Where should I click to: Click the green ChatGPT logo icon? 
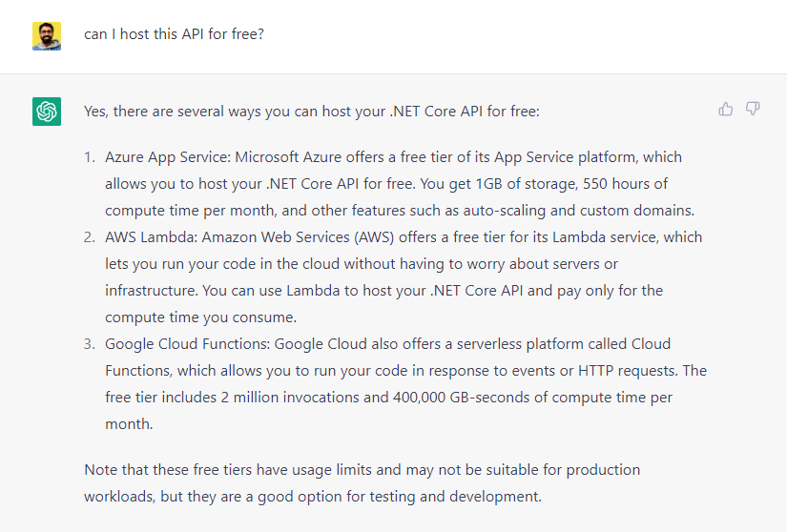47,112
